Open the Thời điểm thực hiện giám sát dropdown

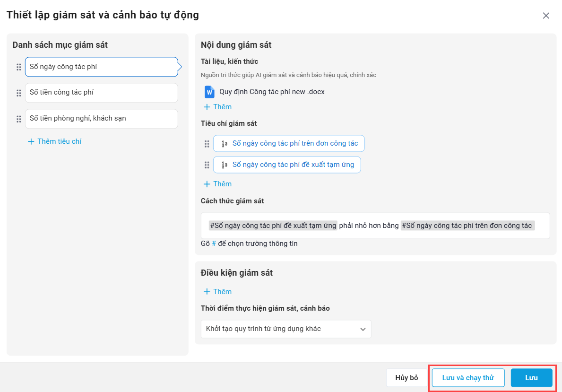[286, 329]
